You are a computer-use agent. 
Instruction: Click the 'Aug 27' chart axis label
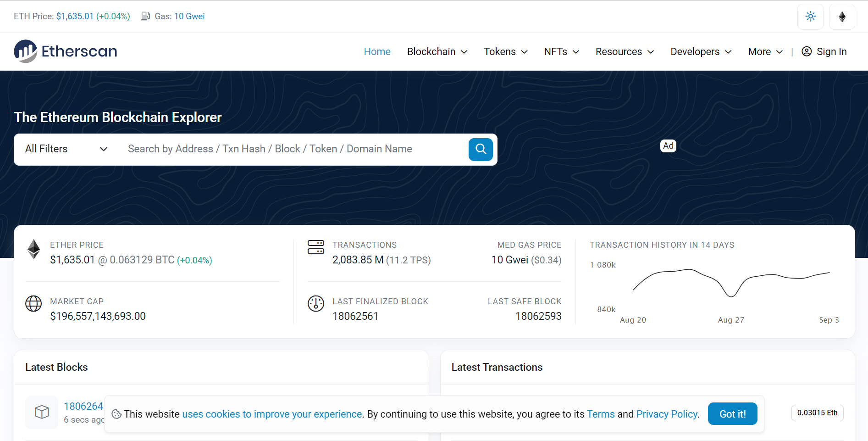(x=731, y=320)
